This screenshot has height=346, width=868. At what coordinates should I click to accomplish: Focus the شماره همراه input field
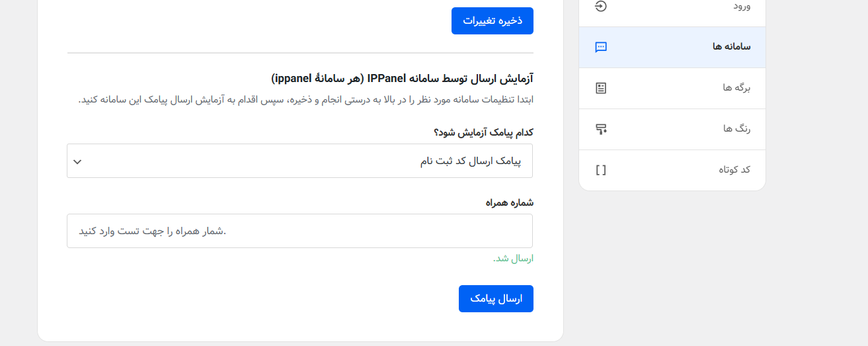pyautogui.click(x=299, y=231)
